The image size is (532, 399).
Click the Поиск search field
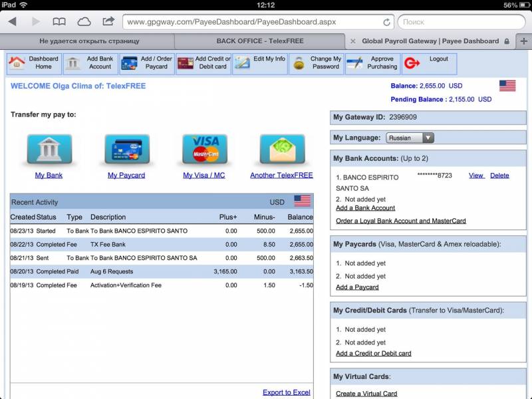pos(462,22)
